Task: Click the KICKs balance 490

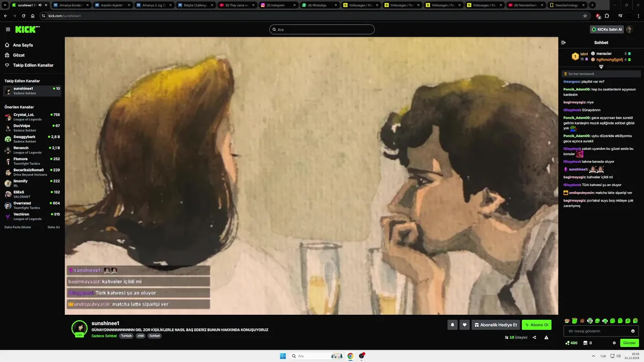Action: point(572,343)
